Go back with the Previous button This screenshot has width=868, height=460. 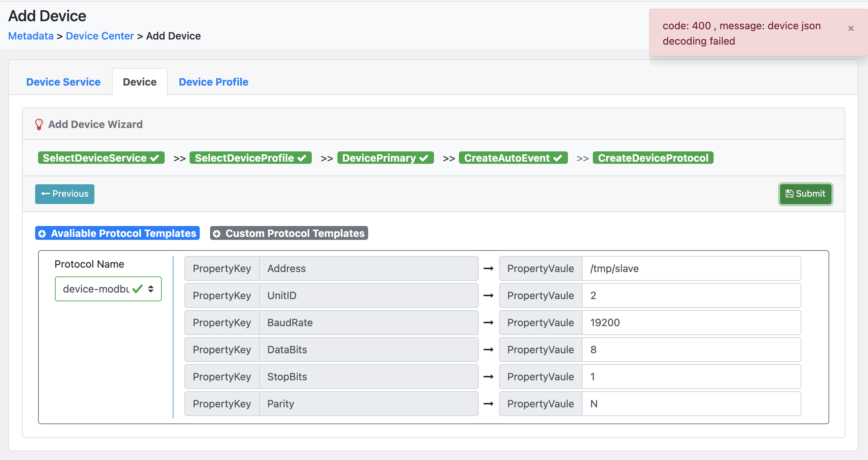point(64,194)
